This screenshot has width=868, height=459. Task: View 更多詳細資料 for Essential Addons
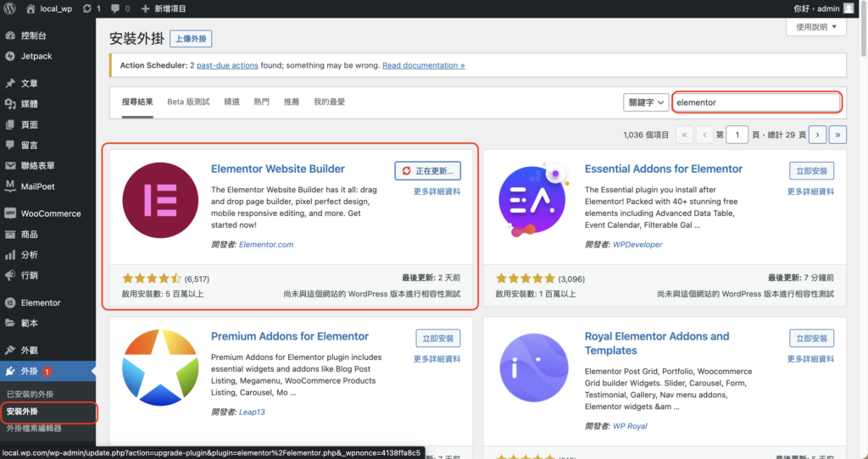pos(810,191)
